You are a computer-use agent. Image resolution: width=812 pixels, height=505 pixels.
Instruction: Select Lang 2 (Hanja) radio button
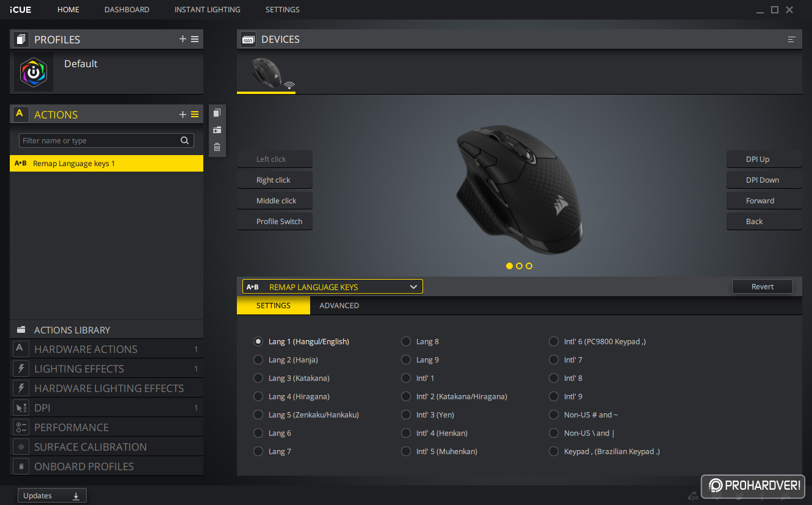[258, 360]
